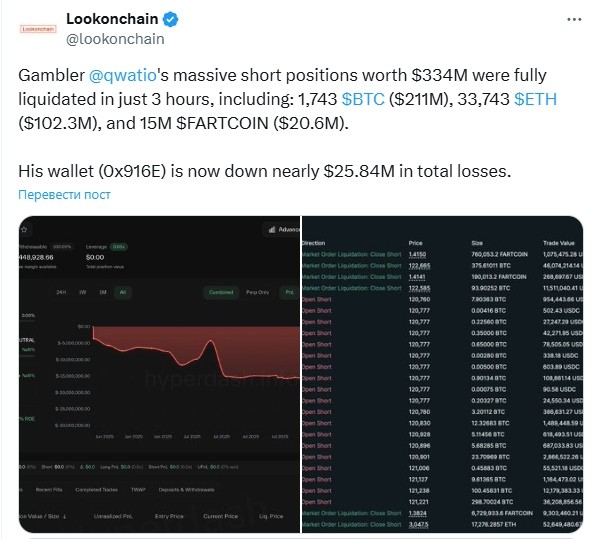Viewport: 598px width, 539px height.
Task: Select the All time range
Action: pyautogui.click(x=123, y=292)
